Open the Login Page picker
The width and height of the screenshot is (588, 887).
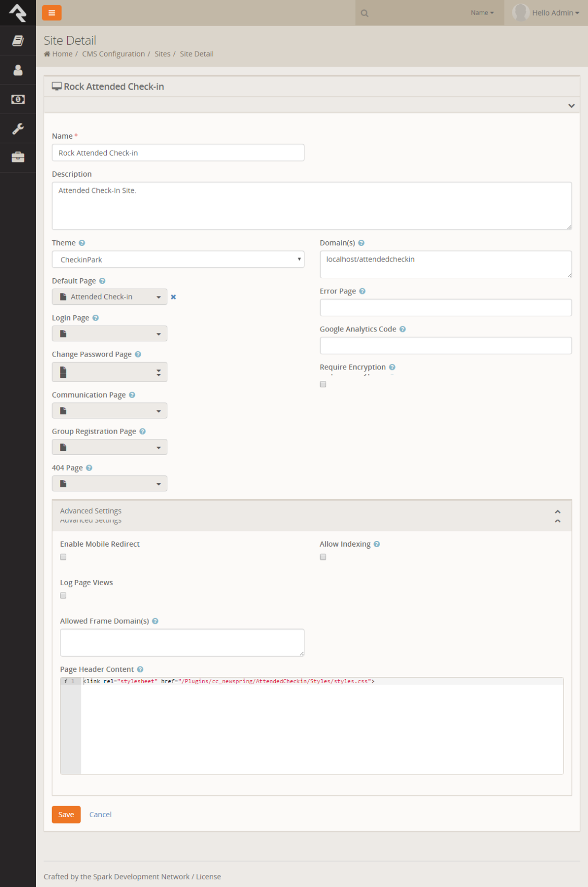109,334
